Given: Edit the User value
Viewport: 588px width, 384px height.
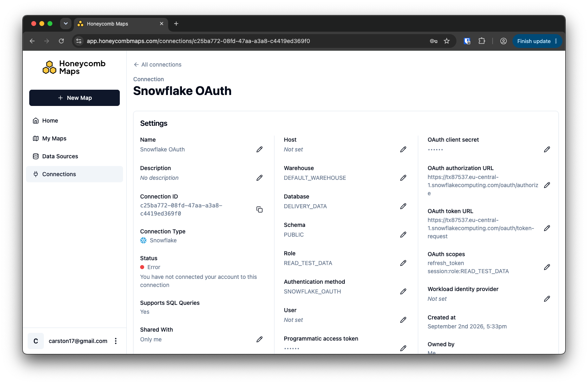Looking at the screenshot, I should click(403, 320).
